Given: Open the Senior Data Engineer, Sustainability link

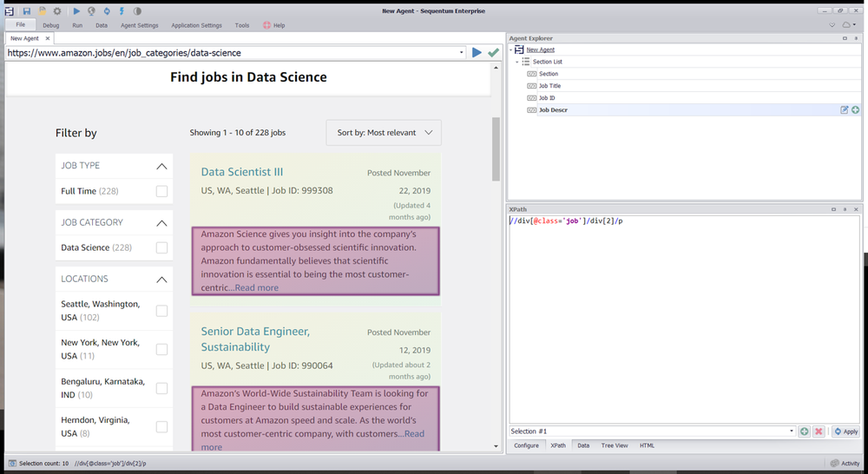Looking at the screenshot, I should point(255,339).
